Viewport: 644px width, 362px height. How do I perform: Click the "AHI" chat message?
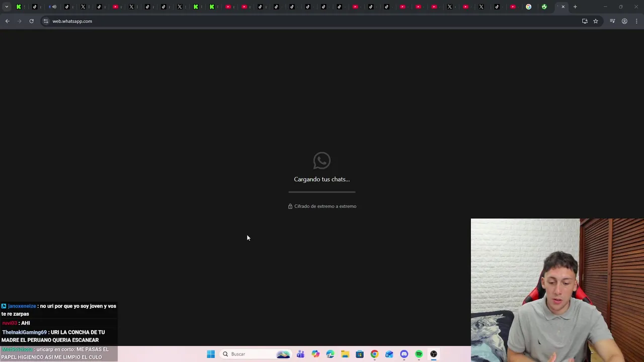tap(26, 323)
